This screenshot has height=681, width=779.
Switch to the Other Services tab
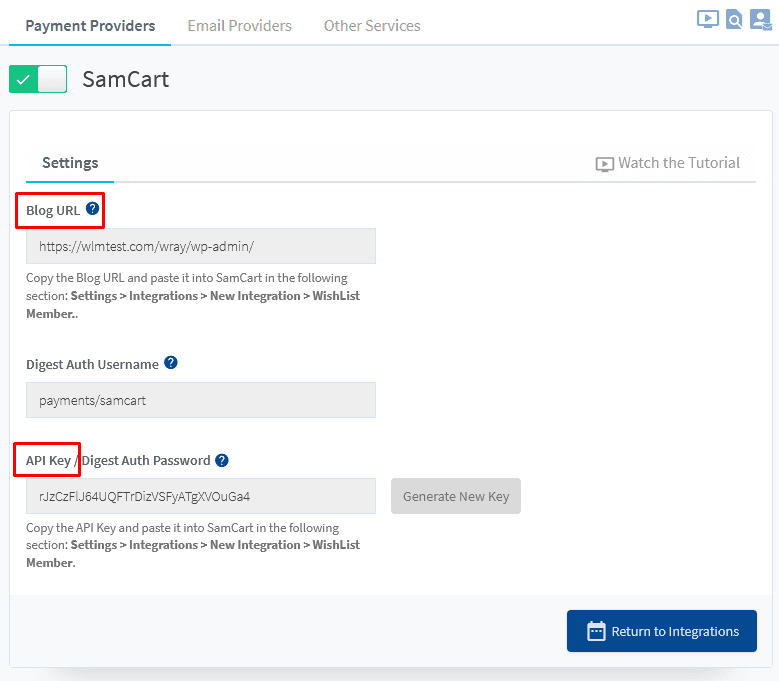[372, 26]
